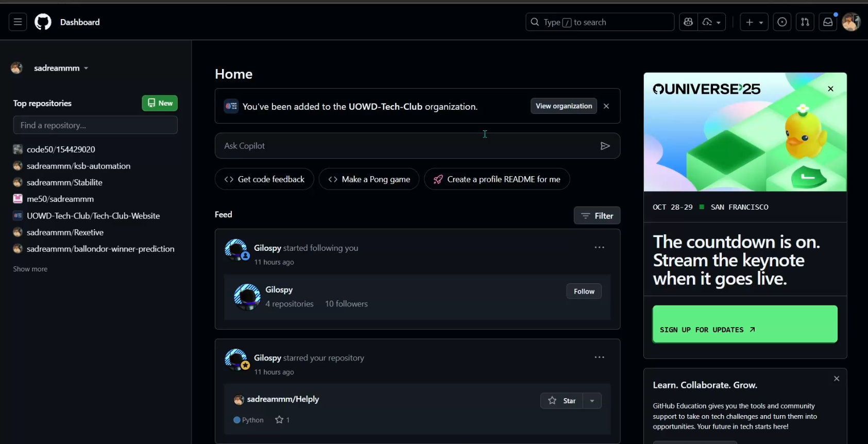Image resolution: width=868 pixels, height=444 pixels.
Task: Open the Copilot agents dropdown in header
Action: coord(712,22)
